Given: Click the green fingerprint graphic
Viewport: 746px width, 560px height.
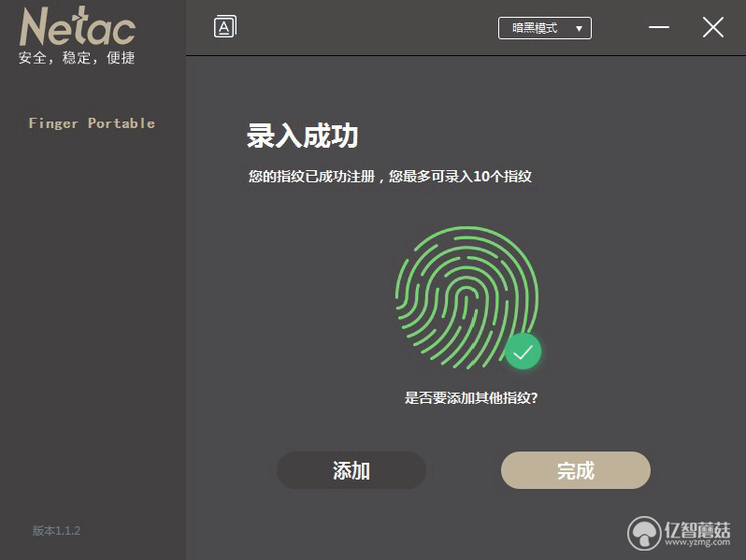Looking at the screenshot, I should [466, 298].
